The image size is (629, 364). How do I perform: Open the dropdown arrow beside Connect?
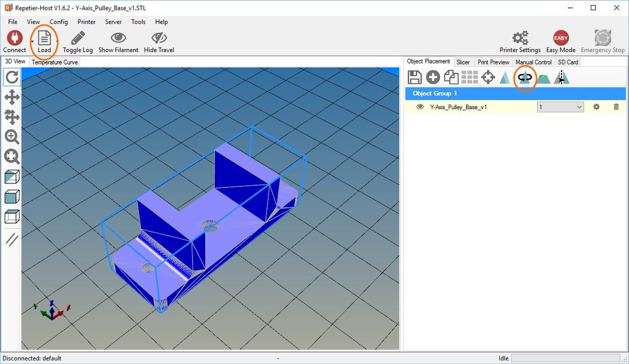[32, 41]
